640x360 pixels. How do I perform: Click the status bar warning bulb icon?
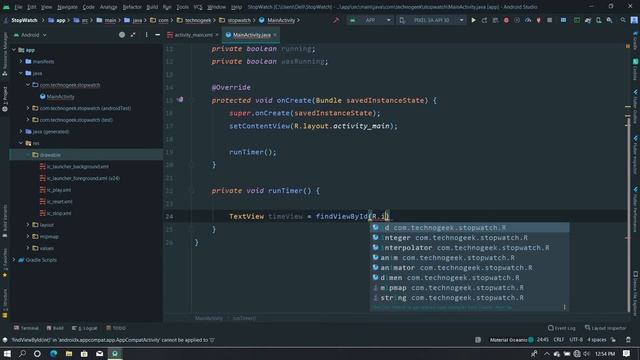coord(5,340)
